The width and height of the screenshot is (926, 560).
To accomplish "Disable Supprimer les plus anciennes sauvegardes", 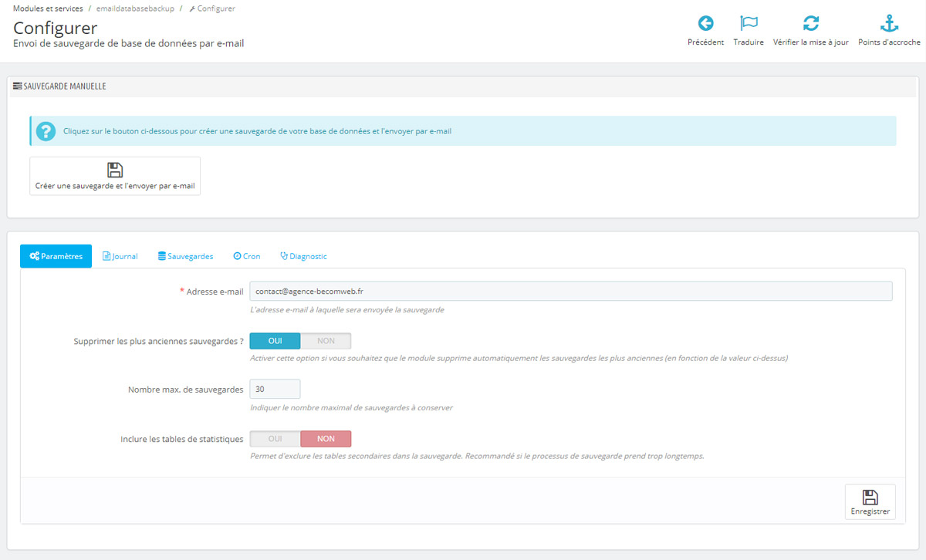I will point(326,340).
